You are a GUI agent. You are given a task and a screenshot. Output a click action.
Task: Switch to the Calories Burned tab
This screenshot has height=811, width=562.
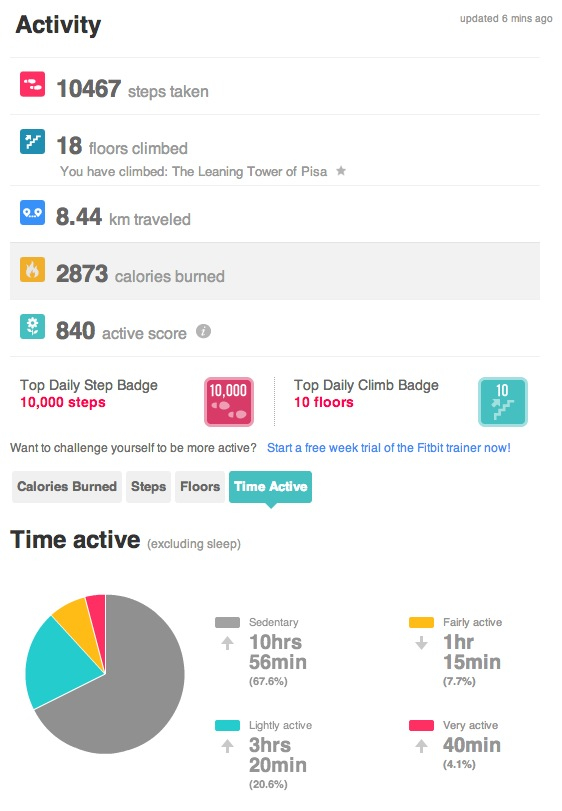point(67,487)
